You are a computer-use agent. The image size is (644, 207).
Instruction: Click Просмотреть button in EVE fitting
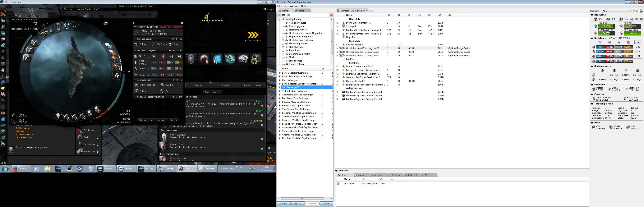145,120
